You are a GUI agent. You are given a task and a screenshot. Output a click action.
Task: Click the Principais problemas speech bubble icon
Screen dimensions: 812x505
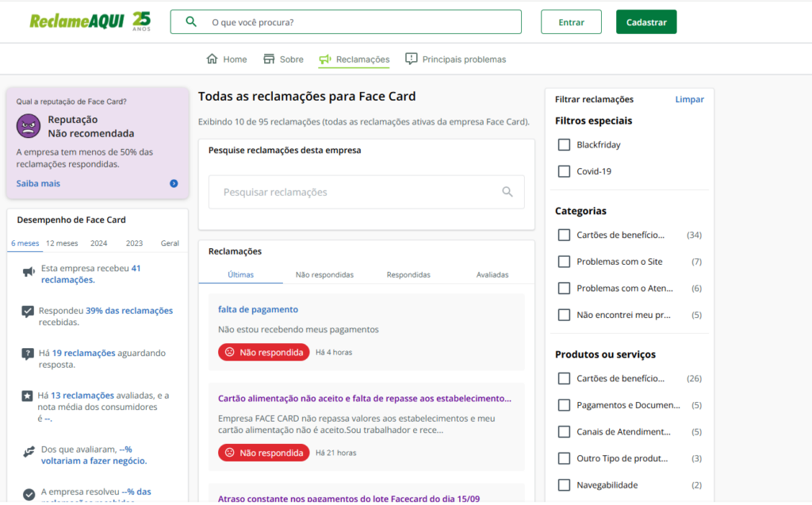[x=412, y=59]
